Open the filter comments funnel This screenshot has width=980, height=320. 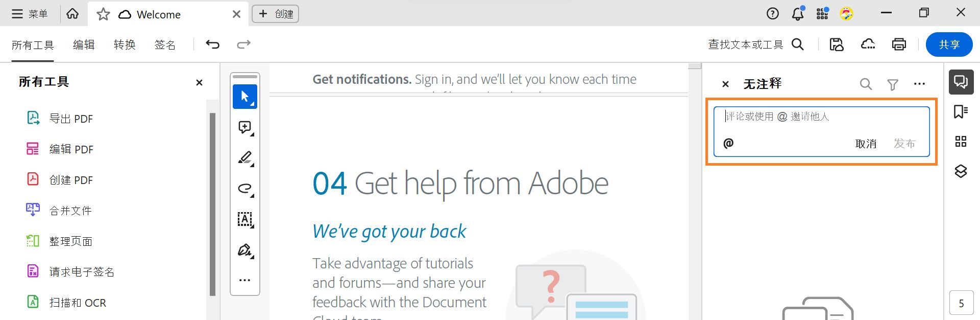[892, 84]
